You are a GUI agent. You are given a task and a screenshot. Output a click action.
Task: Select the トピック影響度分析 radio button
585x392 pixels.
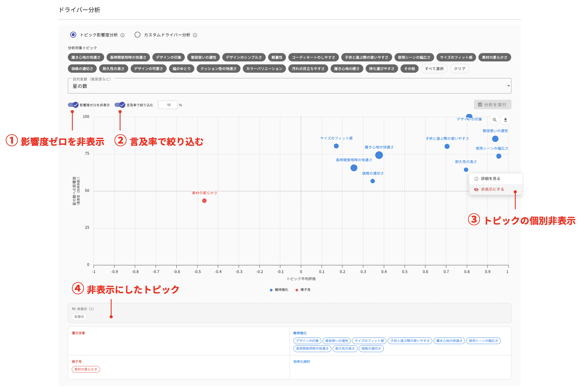click(x=73, y=35)
